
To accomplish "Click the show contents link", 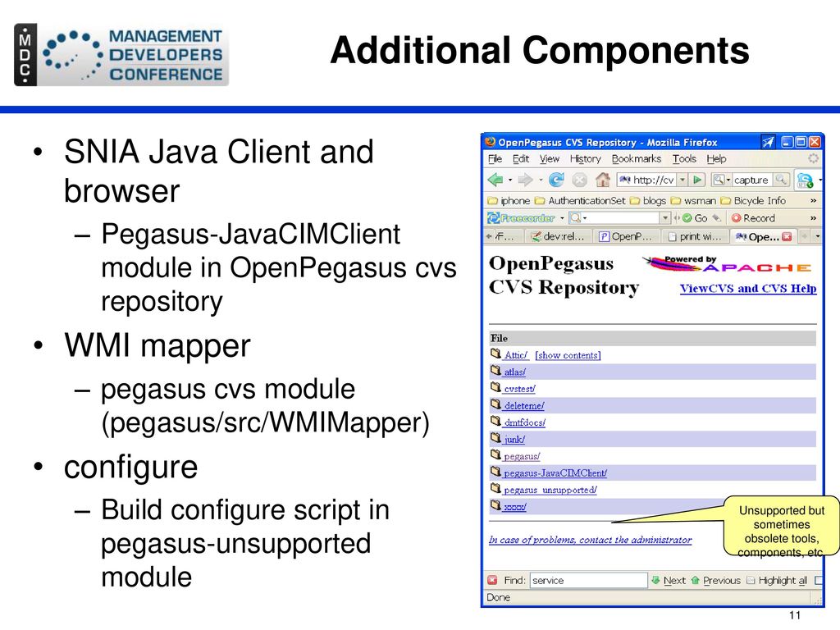I will (x=568, y=355).
